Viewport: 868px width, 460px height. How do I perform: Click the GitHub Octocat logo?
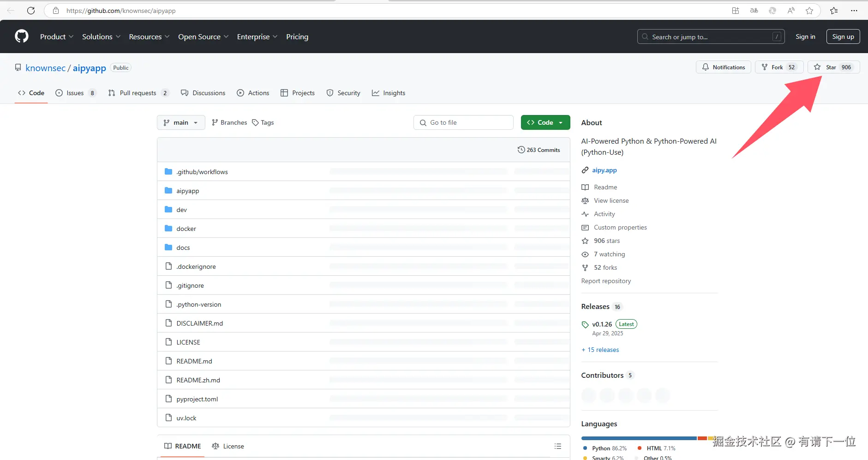tap(22, 36)
